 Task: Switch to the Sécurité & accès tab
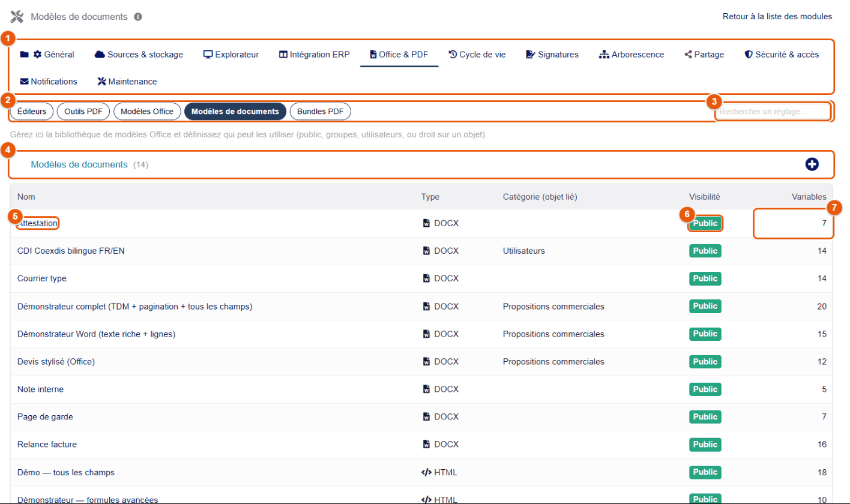tap(782, 55)
